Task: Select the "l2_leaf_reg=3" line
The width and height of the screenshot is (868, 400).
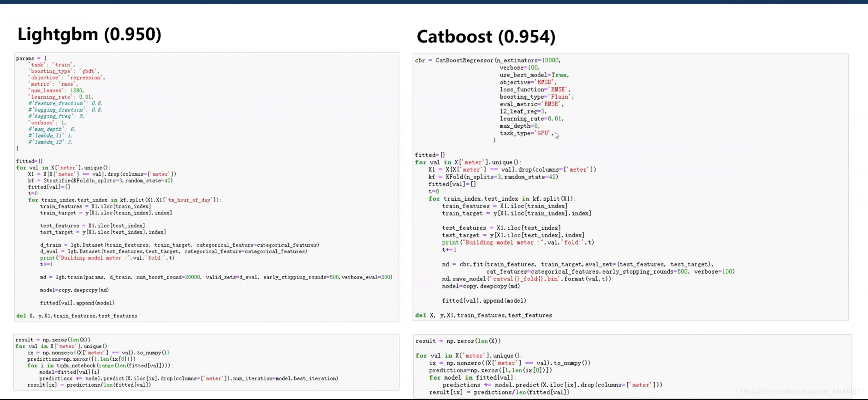Action: coord(523,112)
